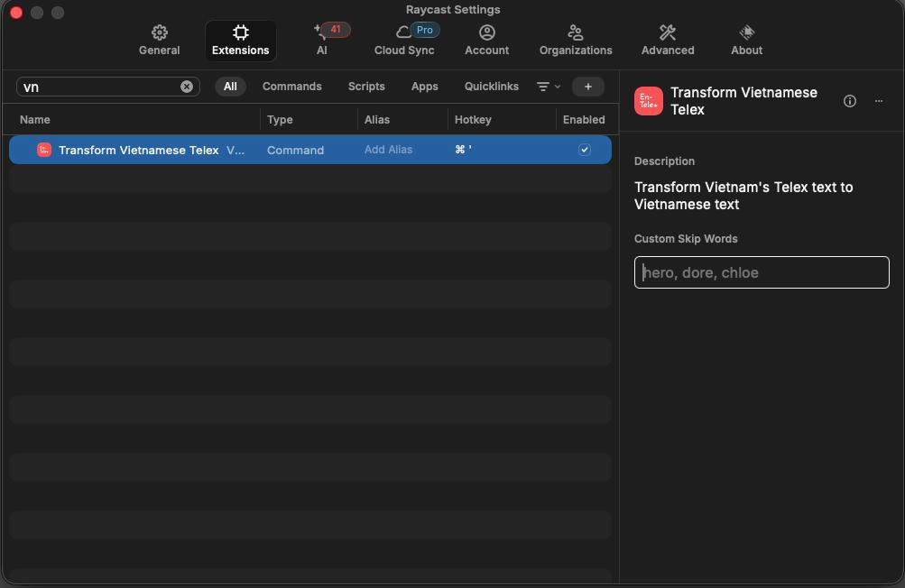The width and height of the screenshot is (905, 588).
Task: Open the info icon for Transform Vietnamese Telex
Action: [850, 101]
